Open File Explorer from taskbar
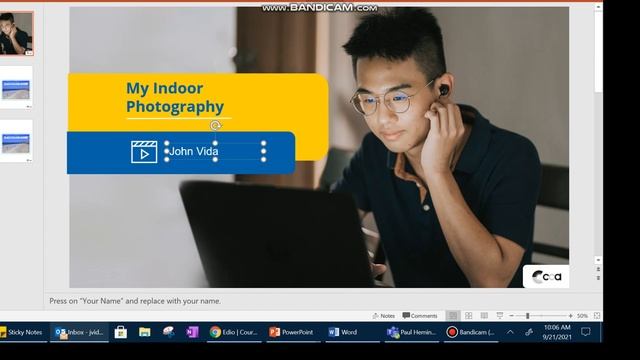The image size is (640, 360). (x=144, y=332)
